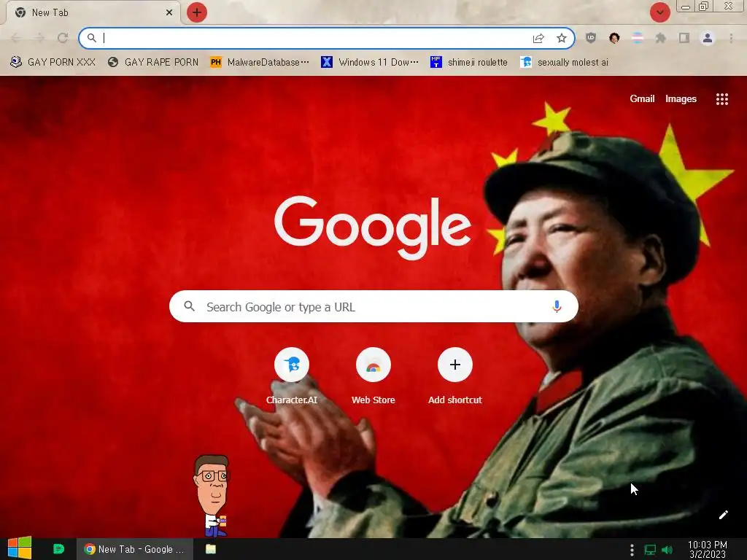This screenshot has height=560, width=747.
Task: Close the New Tab tab
Action: pos(169,12)
